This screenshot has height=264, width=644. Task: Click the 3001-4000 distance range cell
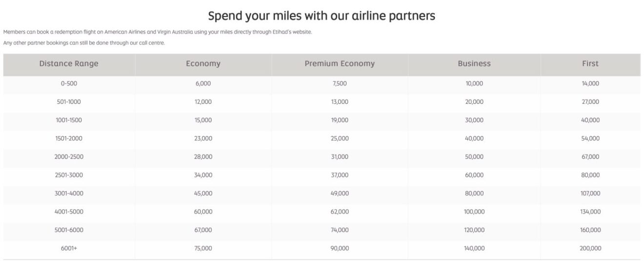69,193
